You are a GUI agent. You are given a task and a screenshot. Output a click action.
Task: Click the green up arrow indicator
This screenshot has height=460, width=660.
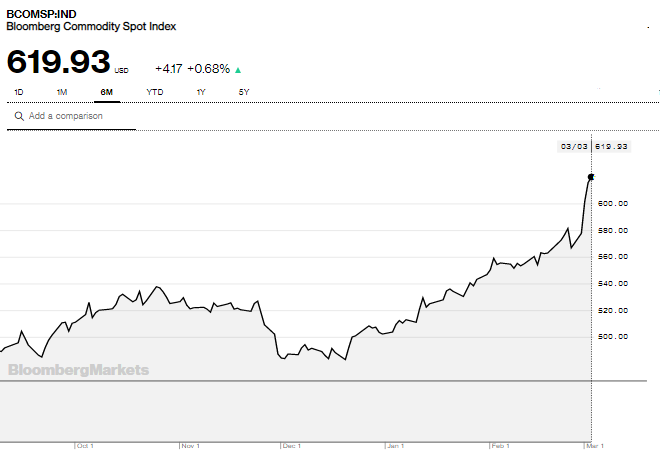[x=237, y=70]
